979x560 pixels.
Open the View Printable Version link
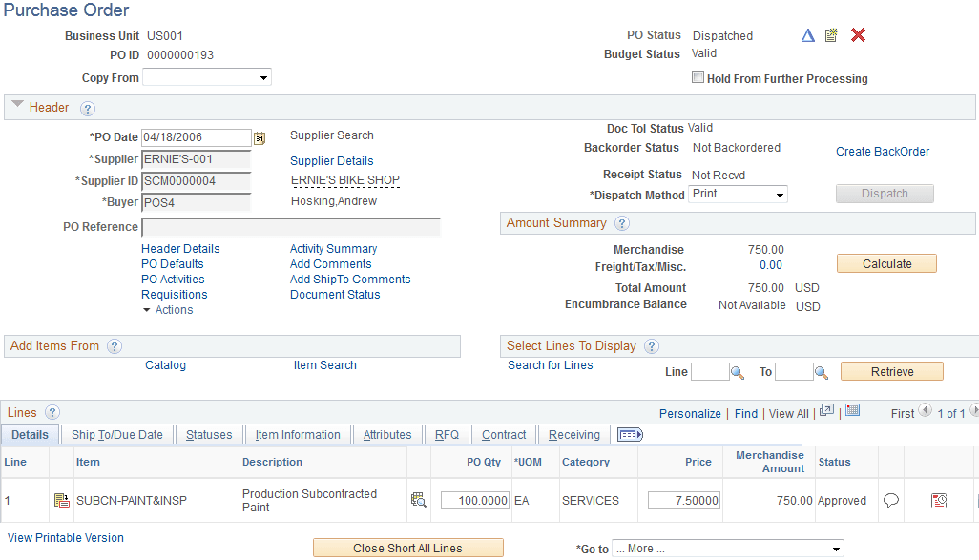pyautogui.click(x=65, y=538)
